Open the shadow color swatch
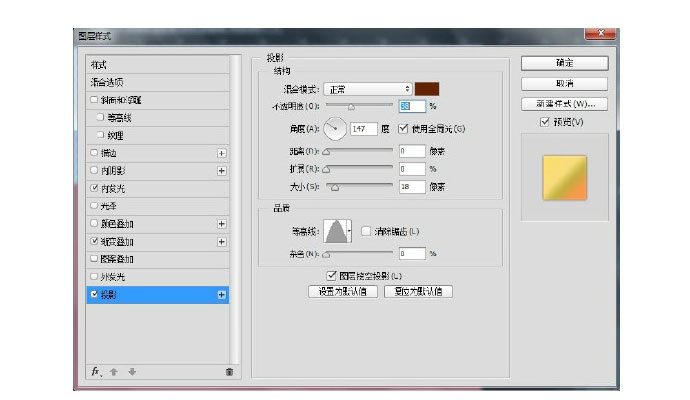This screenshot has width=690, height=400. [x=427, y=89]
